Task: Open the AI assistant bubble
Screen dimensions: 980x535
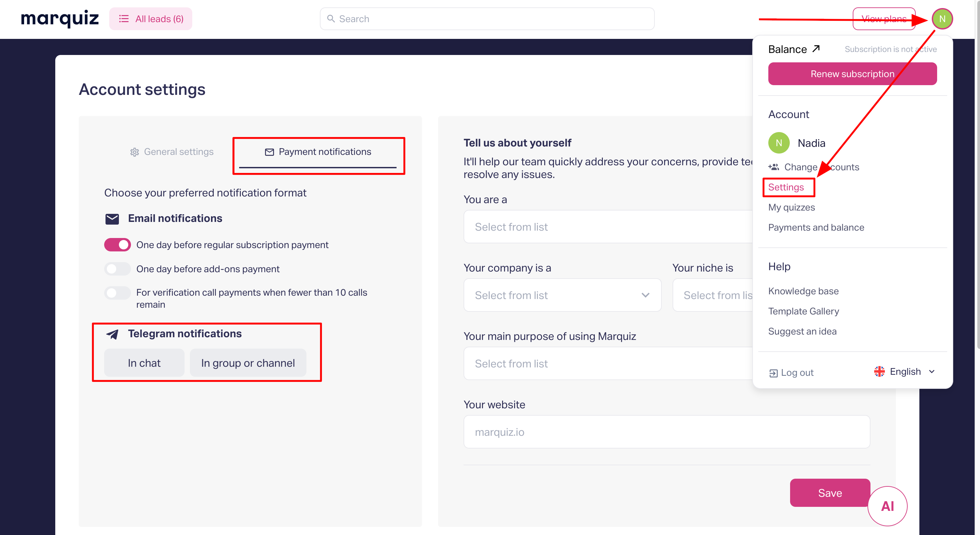Action: (x=887, y=506)
